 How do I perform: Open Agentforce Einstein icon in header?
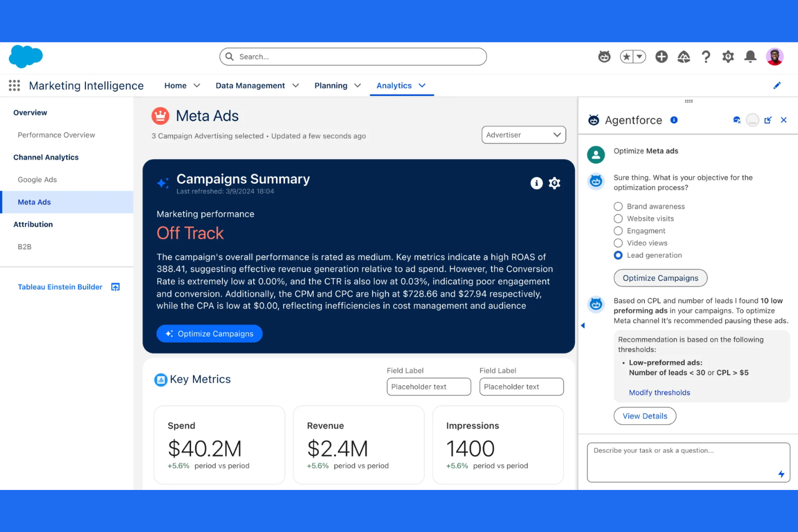pos(604,57)
